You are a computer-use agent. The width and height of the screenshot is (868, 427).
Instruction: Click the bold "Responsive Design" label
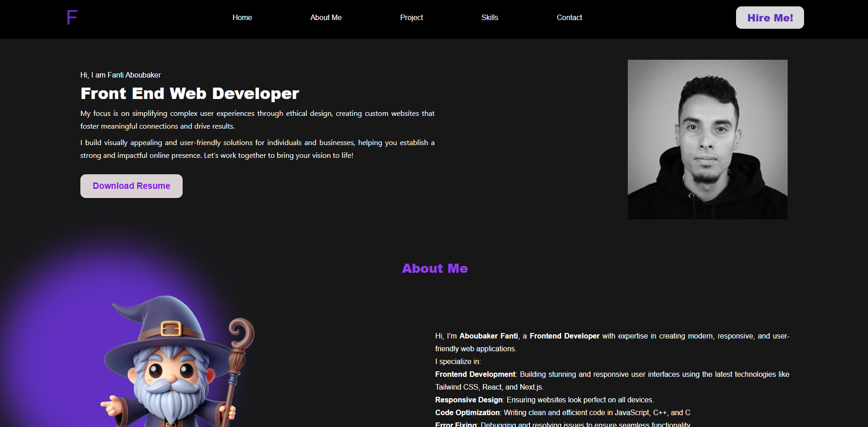pyautogui.click(x=468, y=400)
